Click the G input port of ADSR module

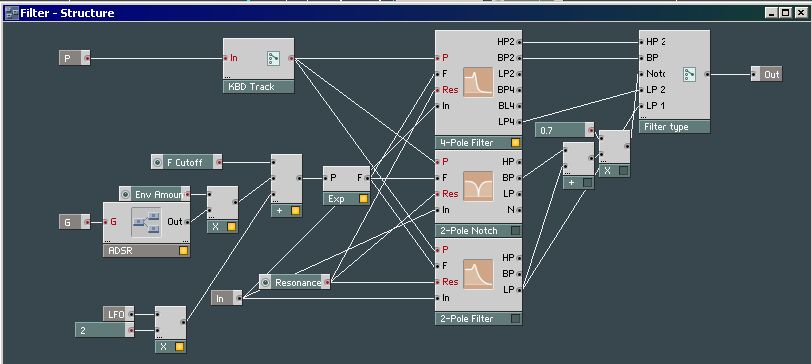[x=106, y=222]
